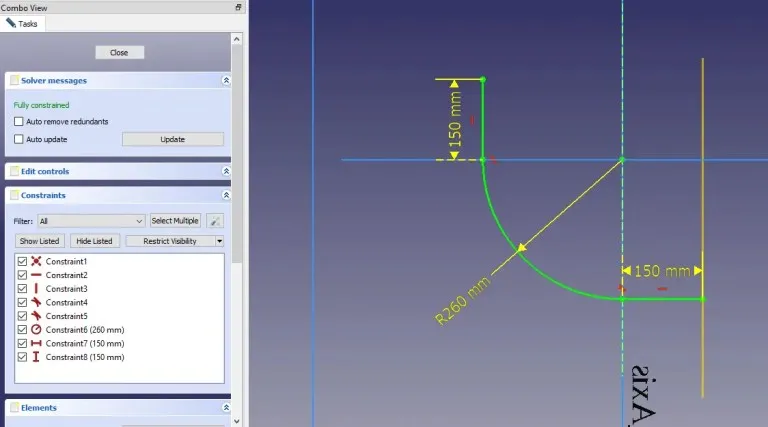Select the vertical distance icon of Constraint8
This screenshot has width=768, height=427.
[36, 357]
